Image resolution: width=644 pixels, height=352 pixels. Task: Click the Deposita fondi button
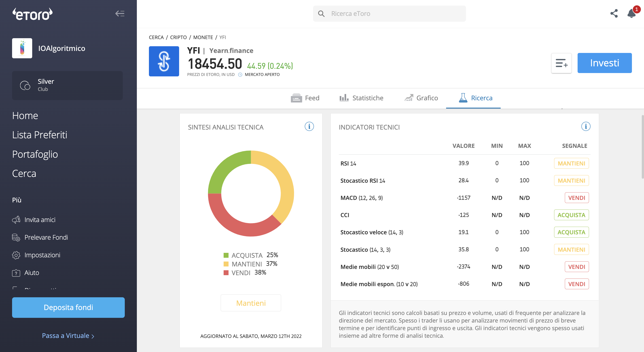pos(68,307)
